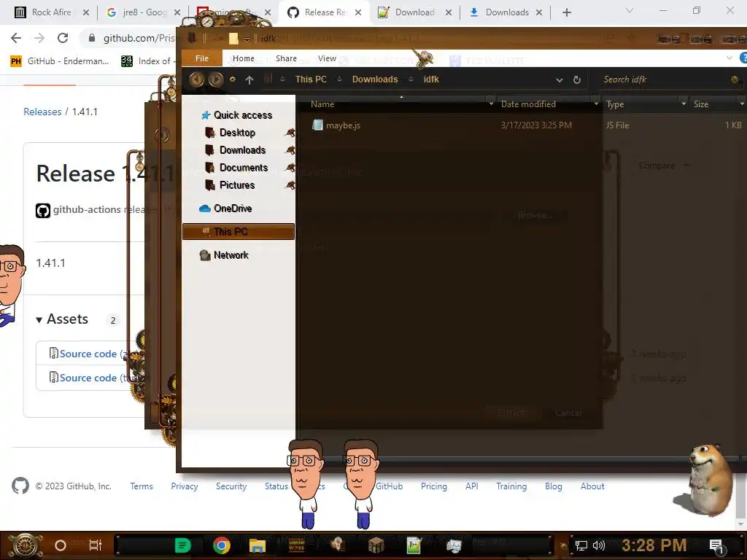
Task: Switch to the Downloads Chrome tab
Action: [507, 12]
